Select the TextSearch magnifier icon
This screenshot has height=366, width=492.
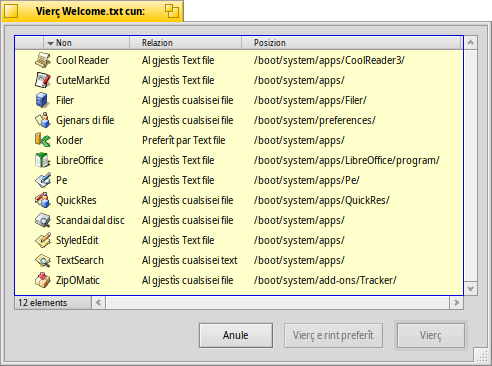(x=43, y=260)
